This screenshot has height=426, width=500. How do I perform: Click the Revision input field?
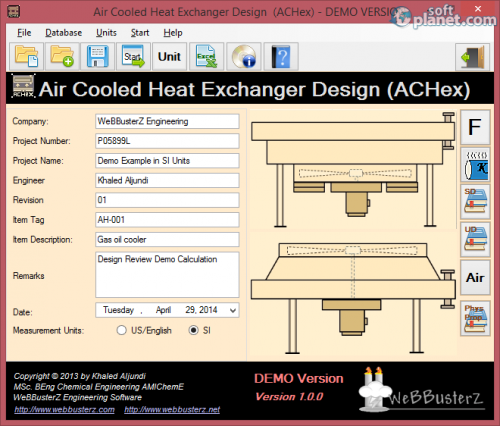click(x=167, y=200)
